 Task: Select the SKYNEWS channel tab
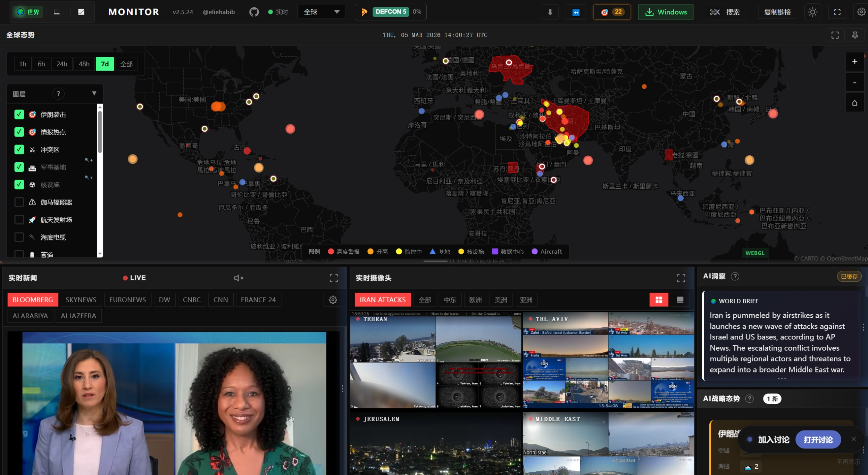click(x=81, y=300)
